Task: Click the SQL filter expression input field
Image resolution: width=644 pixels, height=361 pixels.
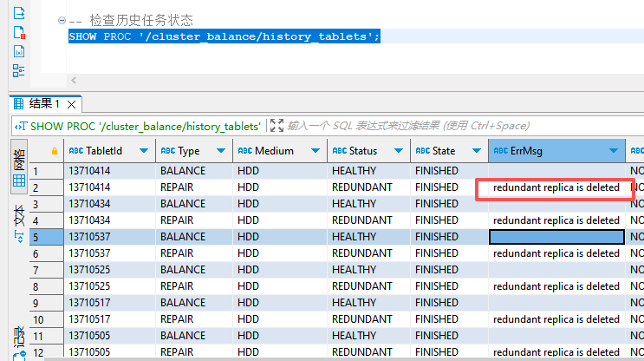Action: coord(433,126)
